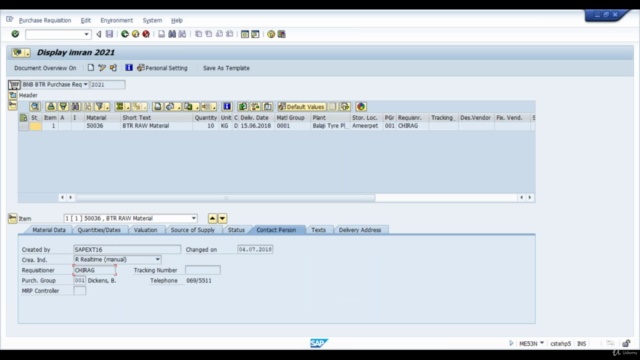
Task: Click the multicolor chart icon in item toolbar
Action: [x=361, y=107]
